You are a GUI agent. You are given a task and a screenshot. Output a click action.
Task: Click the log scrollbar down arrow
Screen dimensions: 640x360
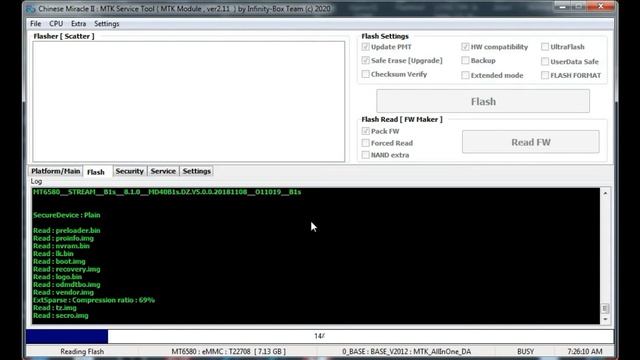(x=605, y=319)
